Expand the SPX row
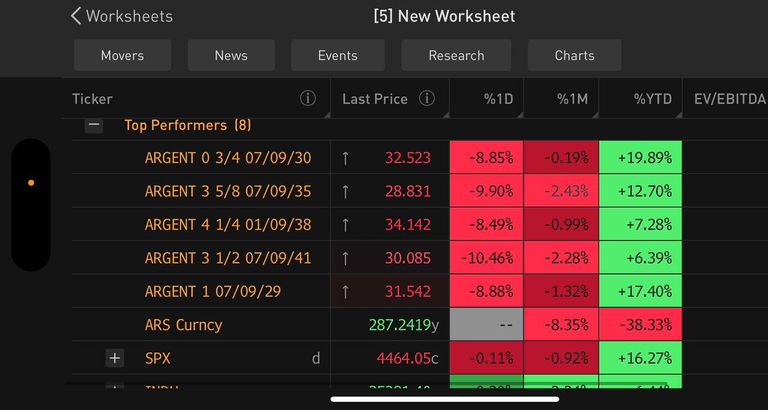Image resolution: width=768 pixels, height=410 pixels. pos(115,359)
